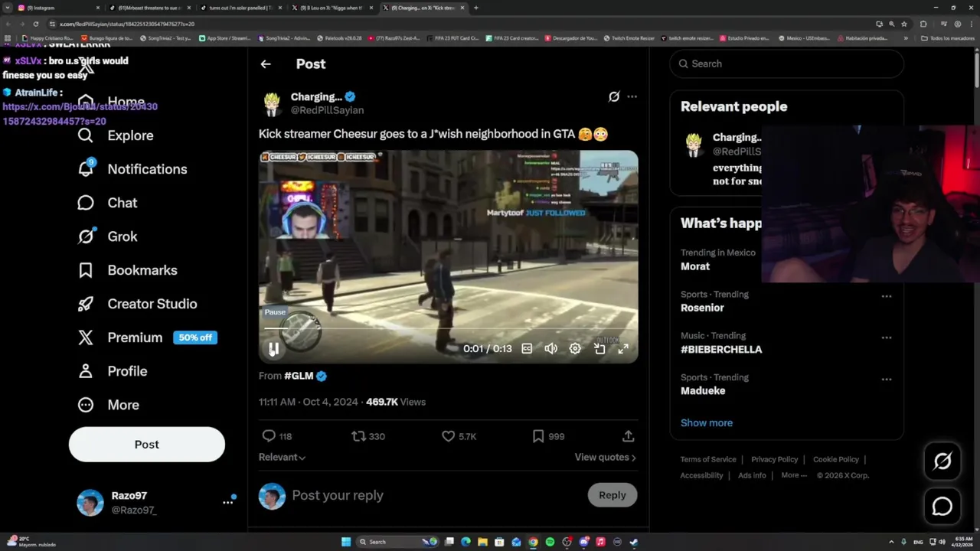
Task: Star this page in the address bar
Action: click(x=903, y=24)
